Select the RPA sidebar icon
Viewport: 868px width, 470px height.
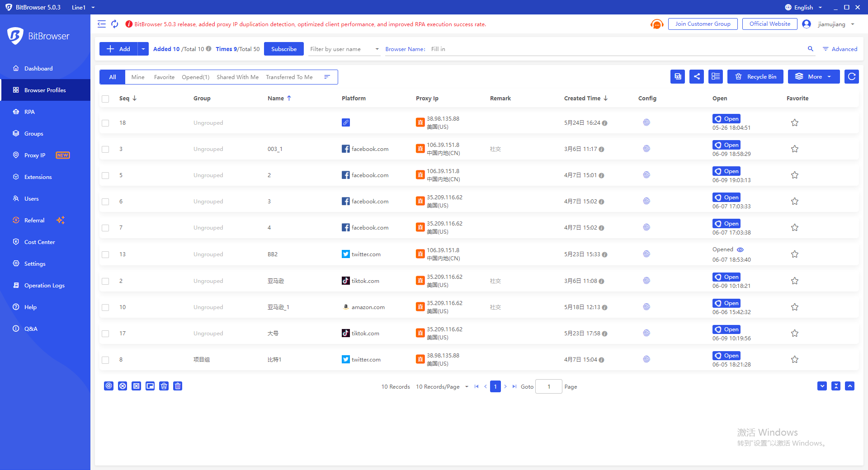[x=16, y=112]
